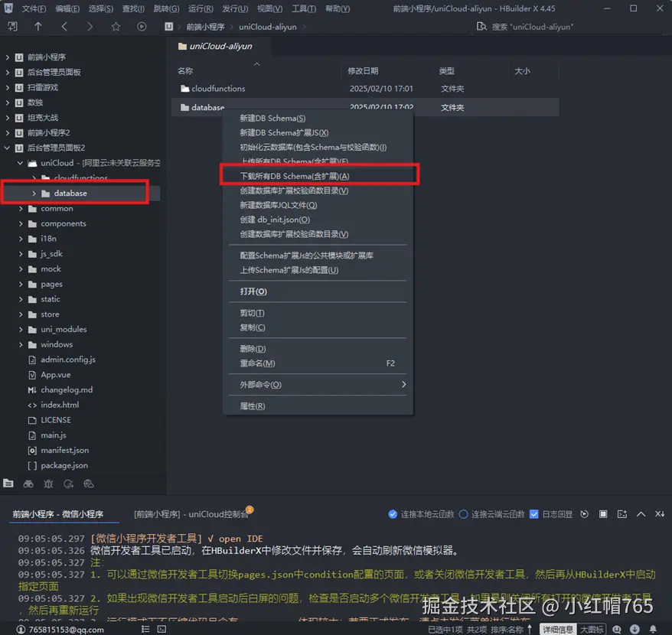Viewport: 672px width, 635px height.
Task: Open the 外部命令(O) submenu in context menu
Action: coord(318,384)
